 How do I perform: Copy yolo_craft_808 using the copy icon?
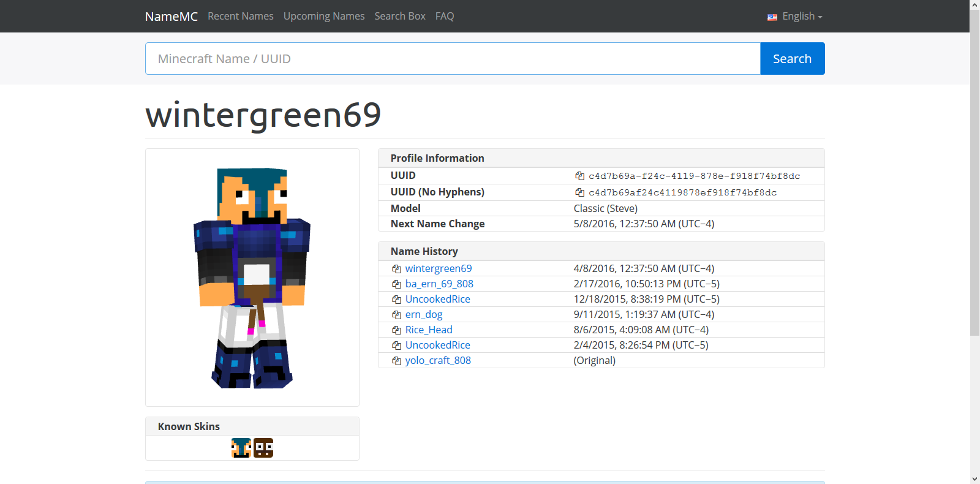(396, 361)
